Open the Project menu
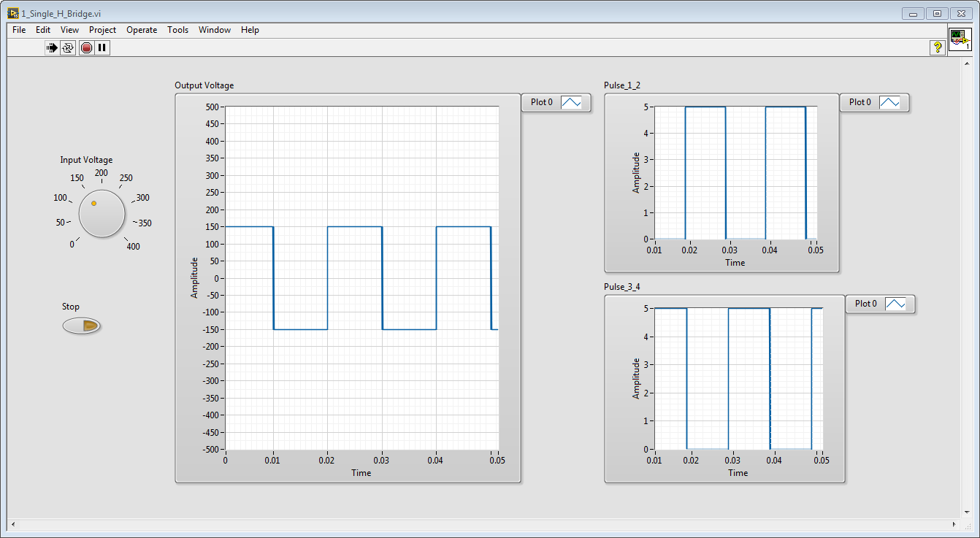980x538 pixels. tap(102, 30)
